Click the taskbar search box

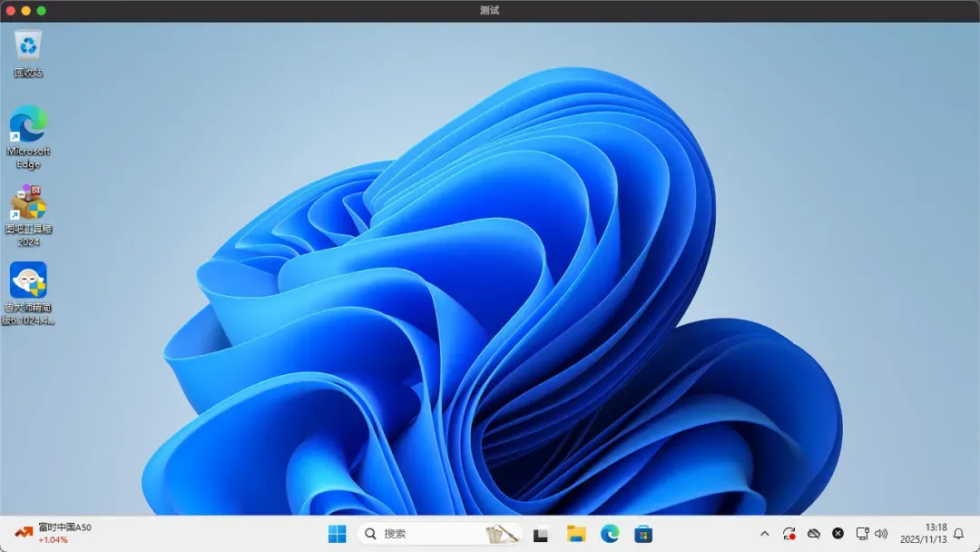pos(426,534)
